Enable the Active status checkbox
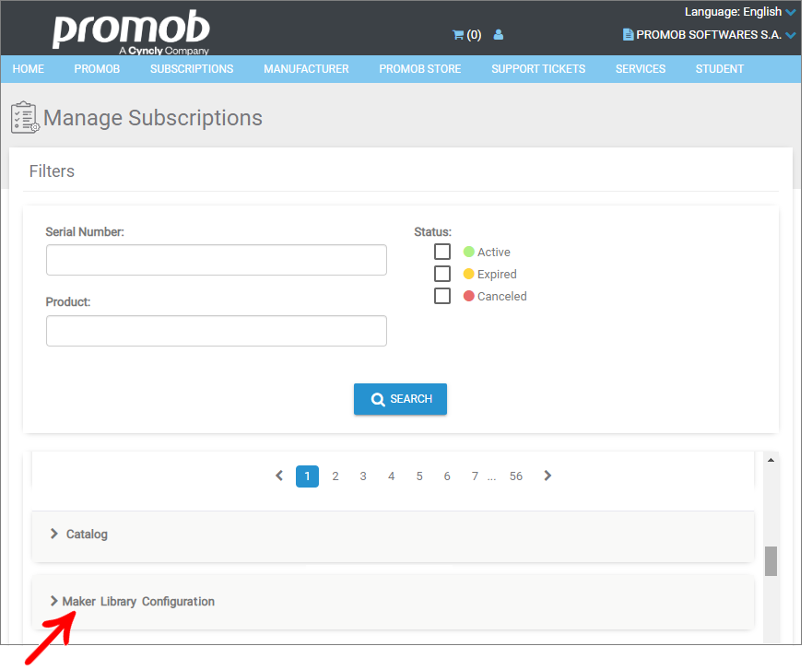The width and height of the screenshot is (812, 670). (x=442, y=252)
